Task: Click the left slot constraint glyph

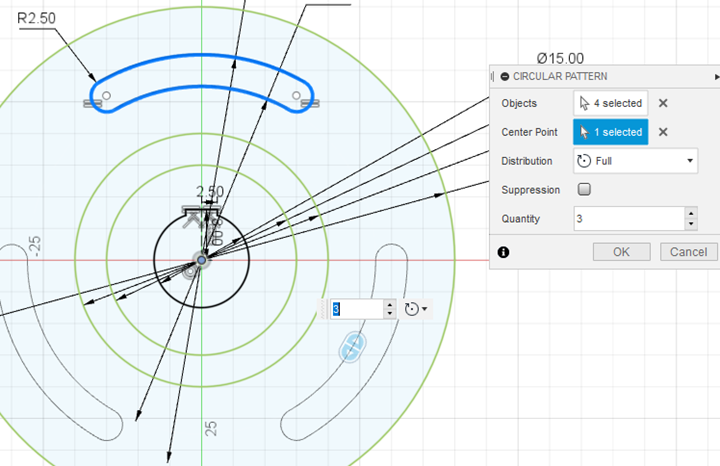Action: 88,101
